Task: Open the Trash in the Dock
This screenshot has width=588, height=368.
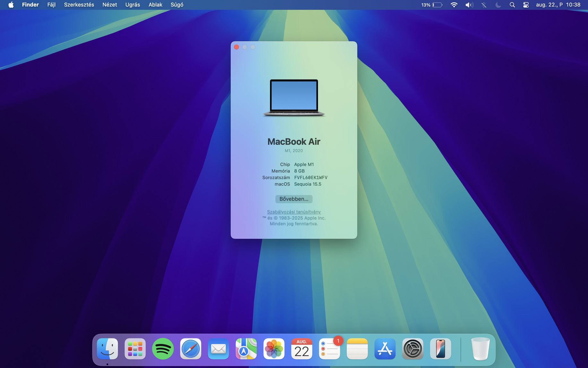Action: [x=480, y=349]
